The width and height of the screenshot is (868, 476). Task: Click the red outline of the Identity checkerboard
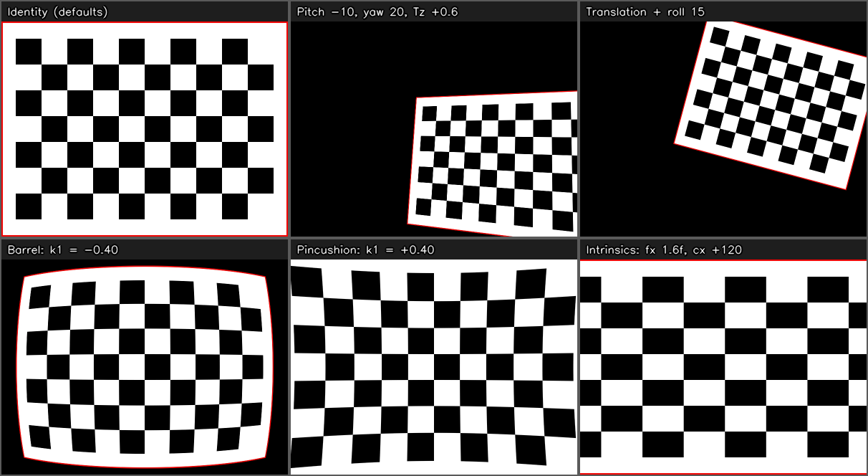click(x=145, y=22)
